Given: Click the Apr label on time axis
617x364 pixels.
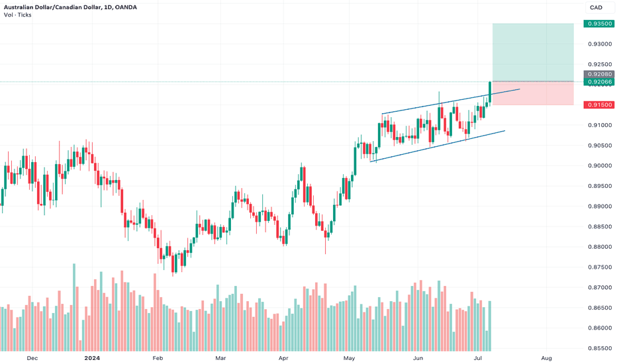Looking at the screenshot, I should point(283,357).
